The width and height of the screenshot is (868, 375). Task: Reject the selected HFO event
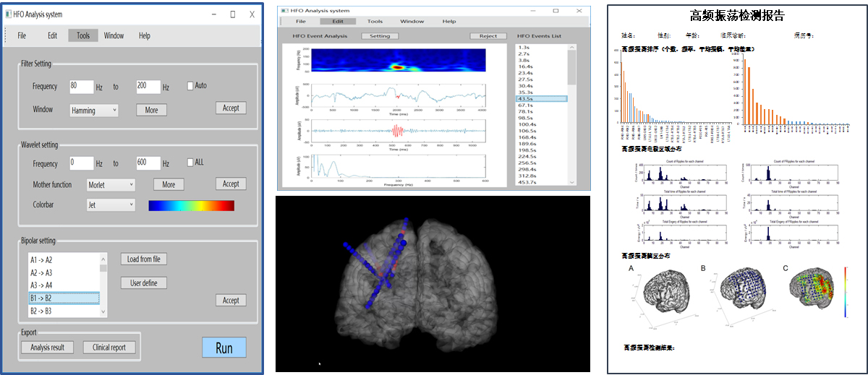(x=488, y=36)
